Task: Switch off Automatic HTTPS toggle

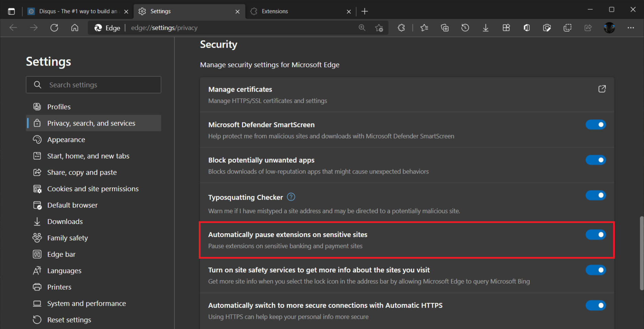Action: click(x=596, y=305)
